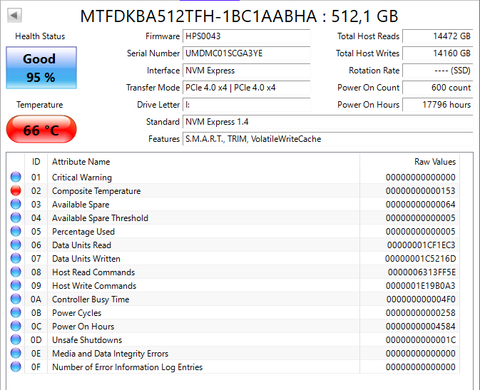
Task: Select the Host Write Commands attribute name
Action: click(x=94, y=286)
